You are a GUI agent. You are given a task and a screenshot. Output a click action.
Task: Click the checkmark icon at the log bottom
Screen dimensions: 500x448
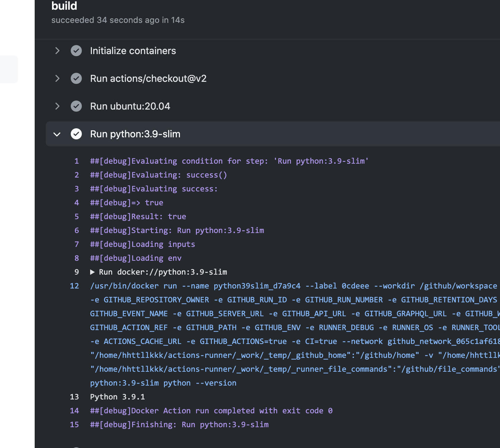[76, 447]
